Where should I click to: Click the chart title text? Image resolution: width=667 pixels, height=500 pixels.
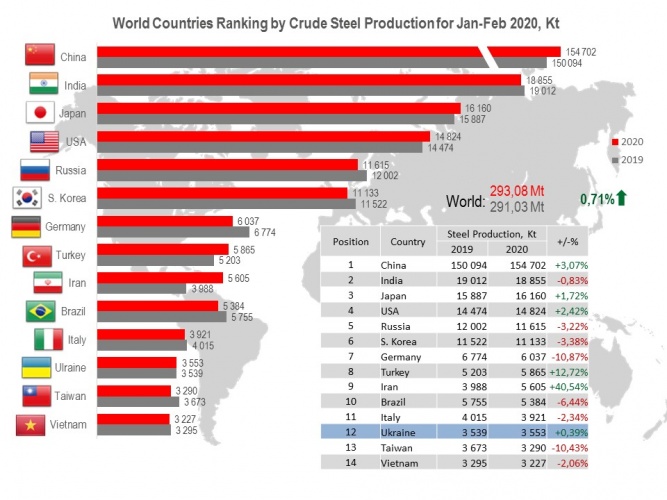[334, 20]
